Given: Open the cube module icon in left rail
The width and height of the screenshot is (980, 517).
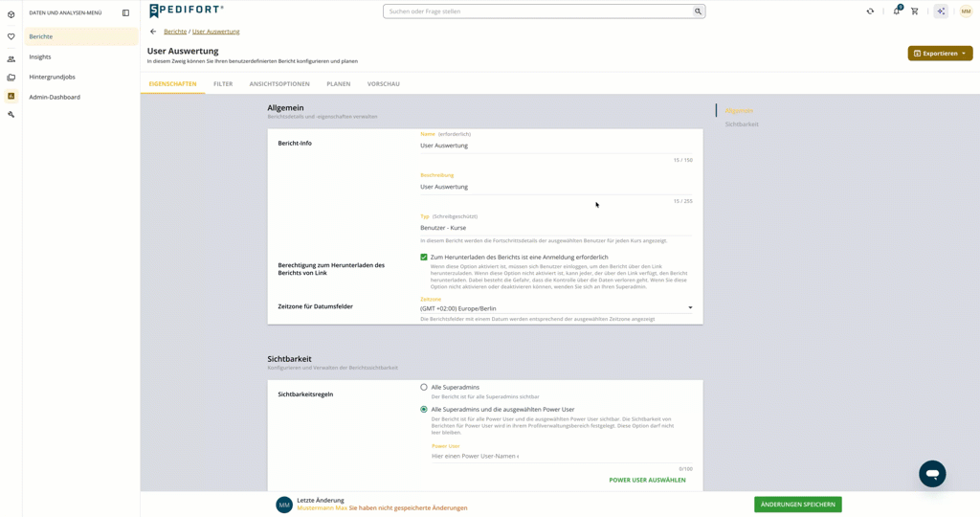Looking at the screenshot, I should click(x=11, y=14).
